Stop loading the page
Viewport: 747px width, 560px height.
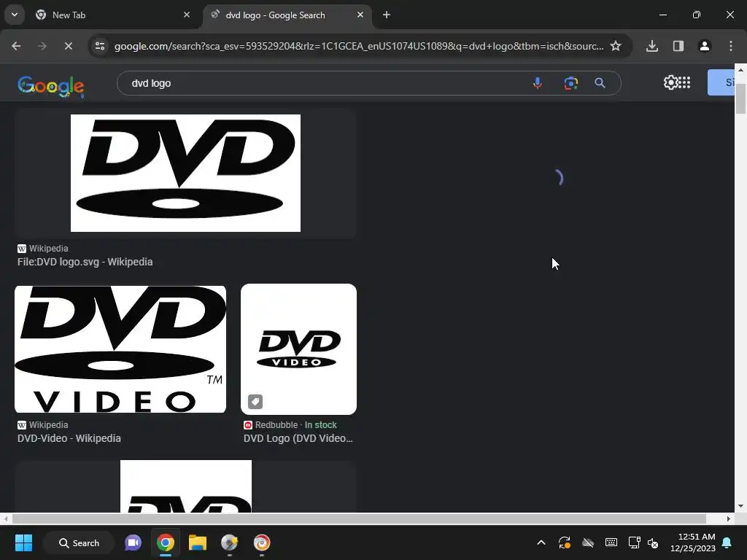pyautogui.click(x=68, y=46)
